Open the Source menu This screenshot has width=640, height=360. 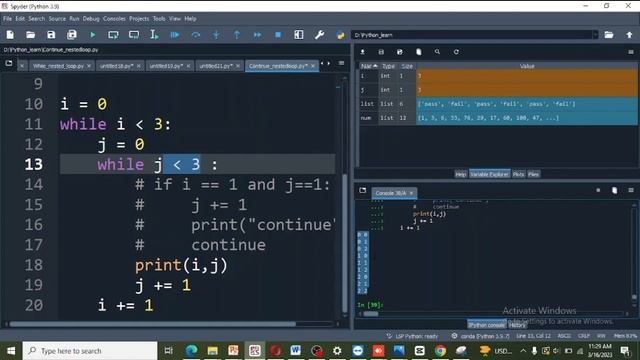click(57, 19)
